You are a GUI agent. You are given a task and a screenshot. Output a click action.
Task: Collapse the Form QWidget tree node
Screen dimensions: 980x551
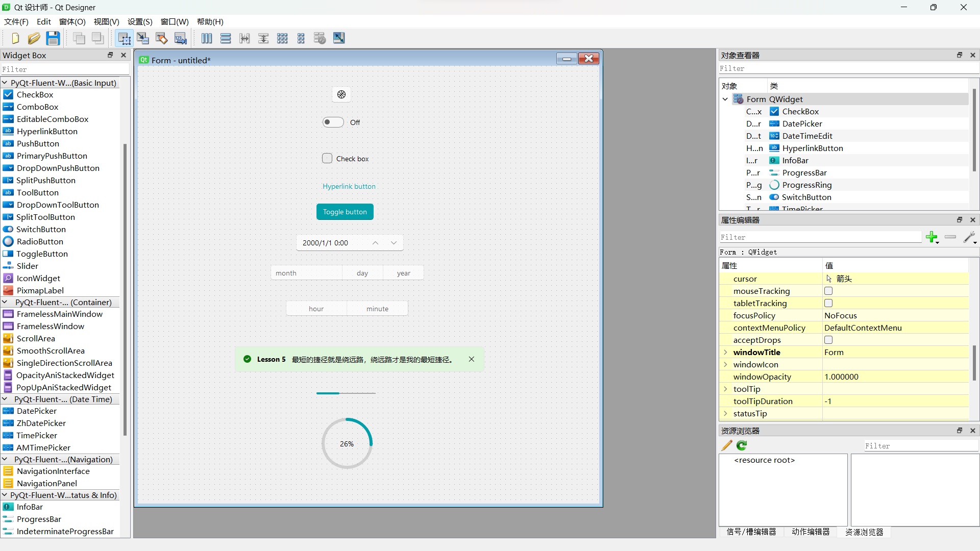pyautogui.click(x=725, y=99)
